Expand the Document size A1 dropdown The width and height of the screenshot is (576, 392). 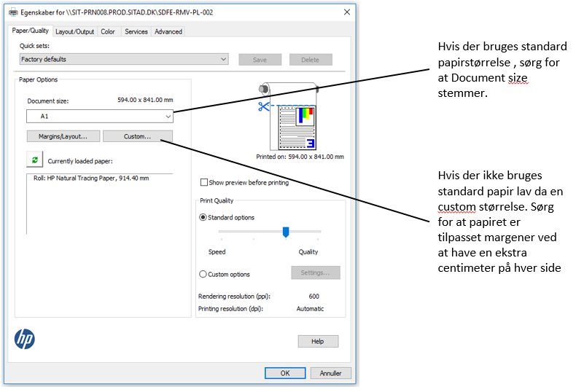coord(100,116)
